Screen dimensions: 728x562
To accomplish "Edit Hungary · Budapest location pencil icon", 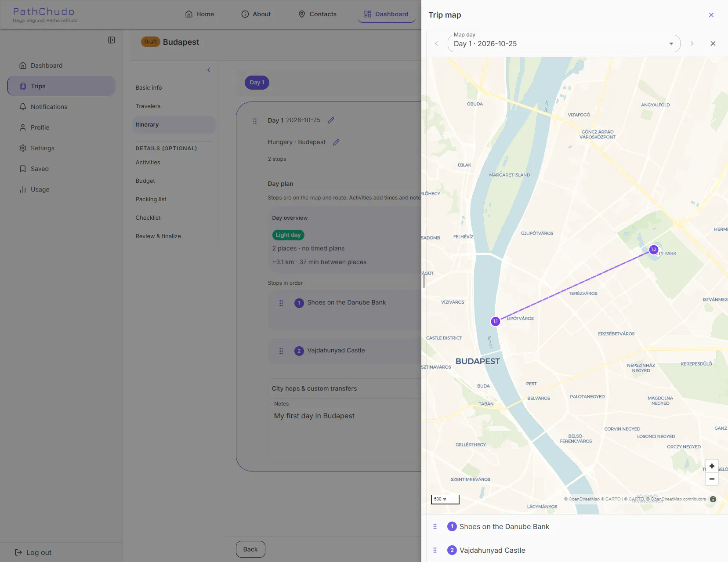I will tap(336, 142).
